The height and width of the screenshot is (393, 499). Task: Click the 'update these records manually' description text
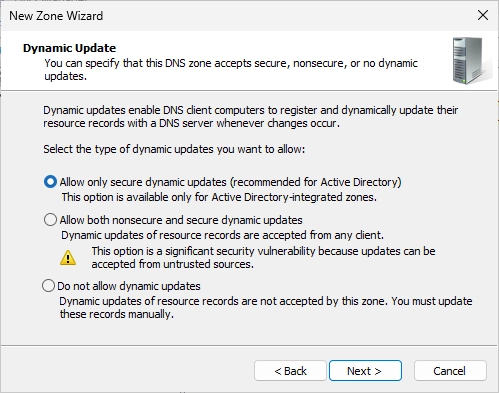pos(266,307)
